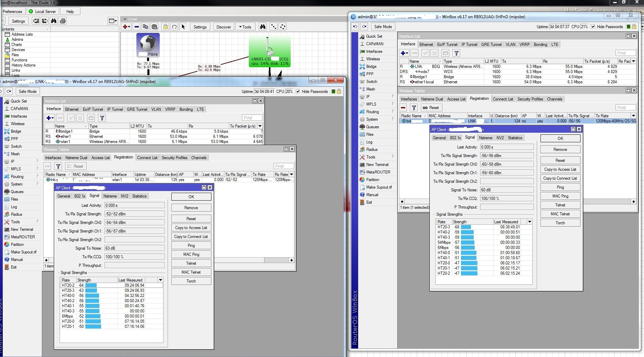644x357 pixels.
Task: Toggle Hide Passwords checkbox in the CPU 20% WinBox
Action: coord(298,92)
